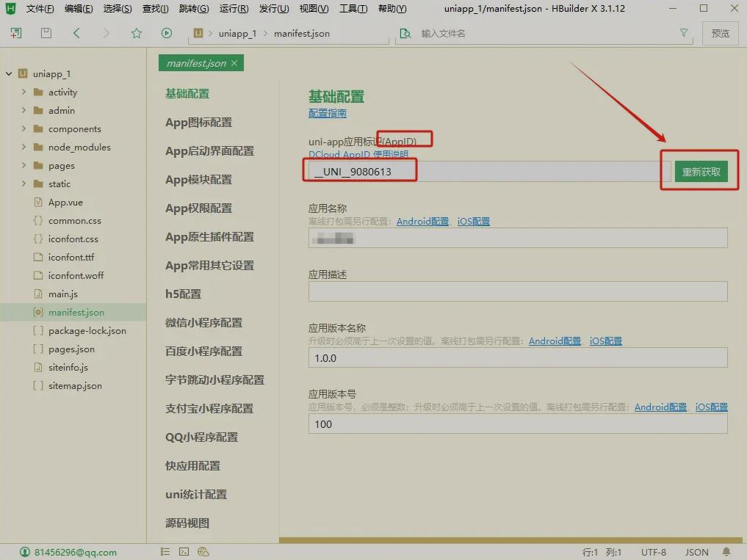
Task: Open the 编辑(E) menu
Action: click(79, 9)
